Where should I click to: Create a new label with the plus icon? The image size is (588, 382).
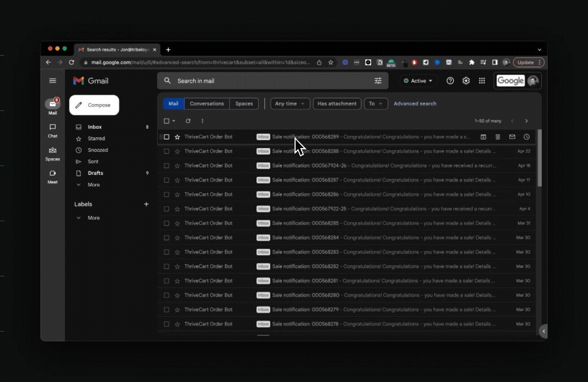coord(146,204)
